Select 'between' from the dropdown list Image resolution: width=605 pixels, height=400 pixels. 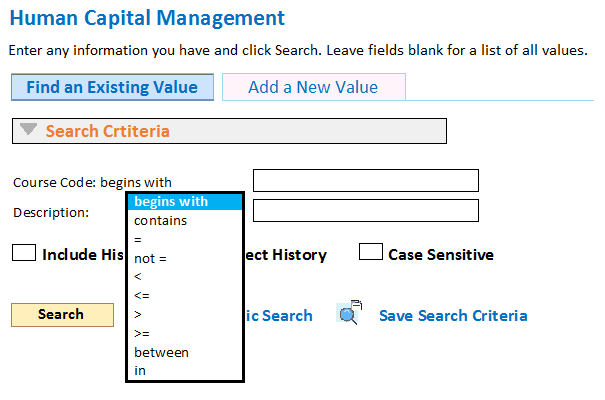(185, 352)
